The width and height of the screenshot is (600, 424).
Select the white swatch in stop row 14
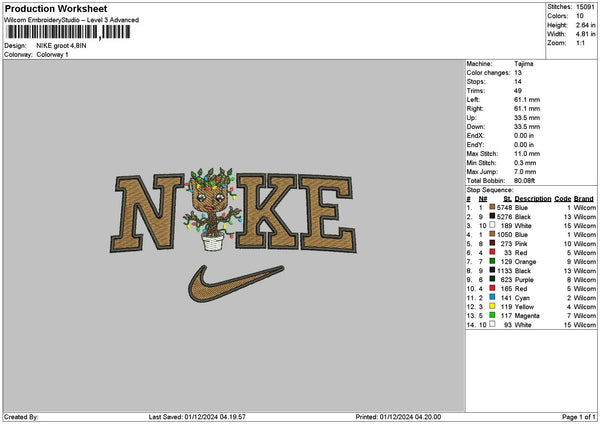click(492, 324)
